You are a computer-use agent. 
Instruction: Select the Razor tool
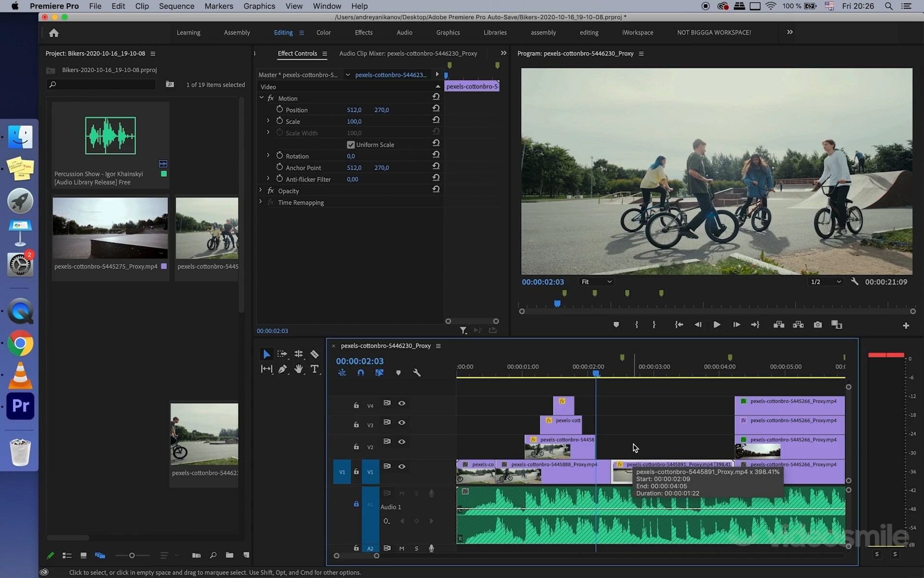[x=315, y=354]
